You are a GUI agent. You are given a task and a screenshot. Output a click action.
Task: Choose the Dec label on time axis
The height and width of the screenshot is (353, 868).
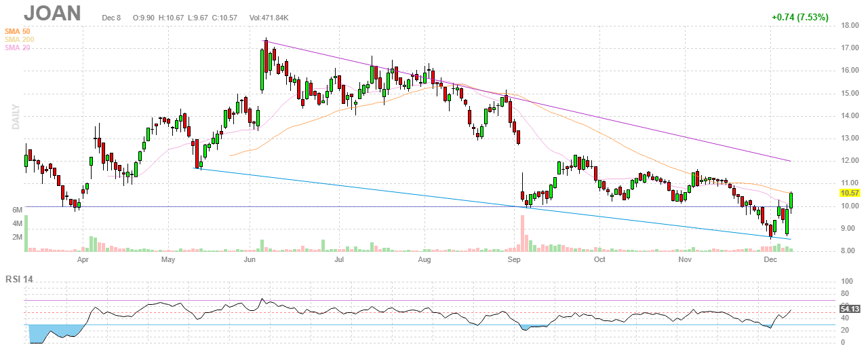(770, 259)
